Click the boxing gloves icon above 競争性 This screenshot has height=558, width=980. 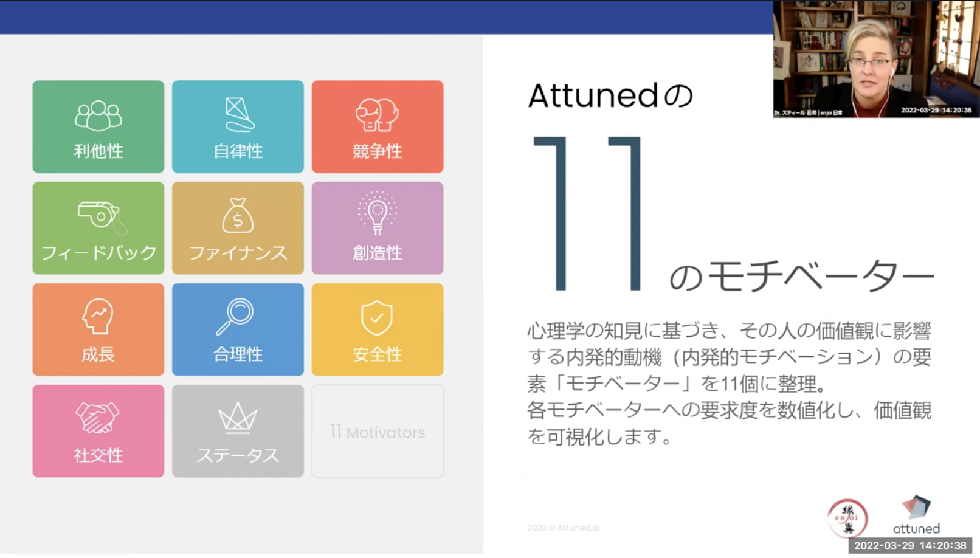pos(378,115)
